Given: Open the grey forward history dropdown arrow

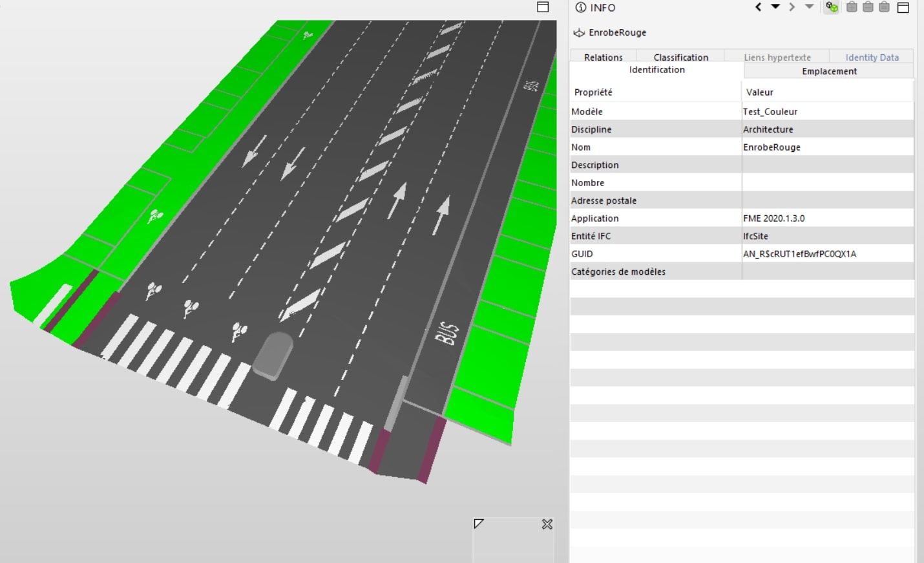Looking at the screenshot, I should click(x=809, y=7).
